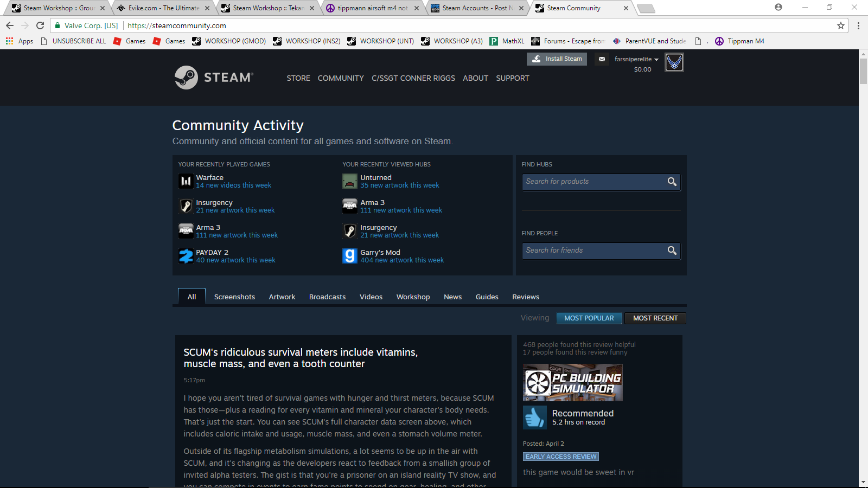
Task: Select the All content tab
Action: 192,297
